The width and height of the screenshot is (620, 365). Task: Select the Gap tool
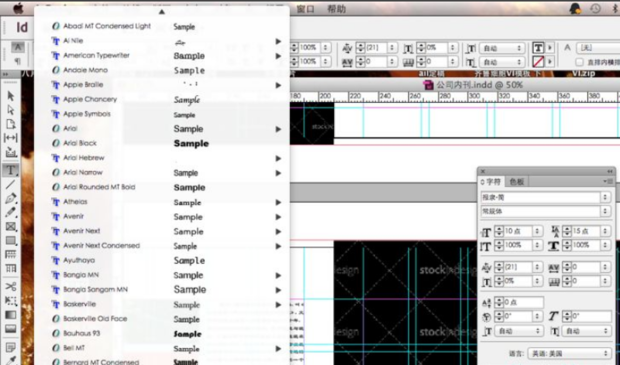11,138
